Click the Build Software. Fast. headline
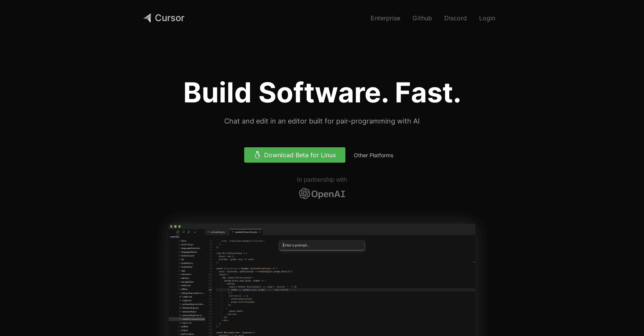This screenshot has width=644, height=336. coord(322,92)
